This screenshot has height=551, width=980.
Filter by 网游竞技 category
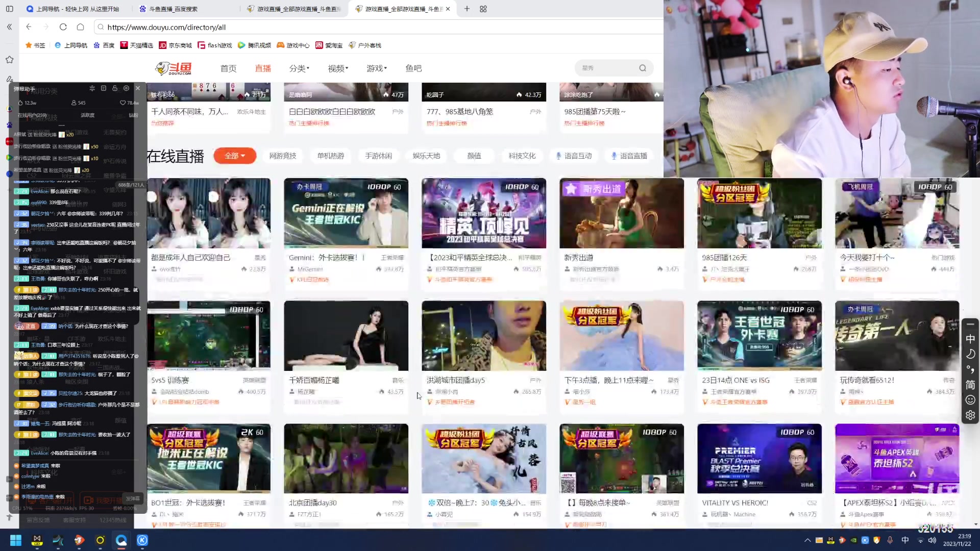tap(283, 156)
